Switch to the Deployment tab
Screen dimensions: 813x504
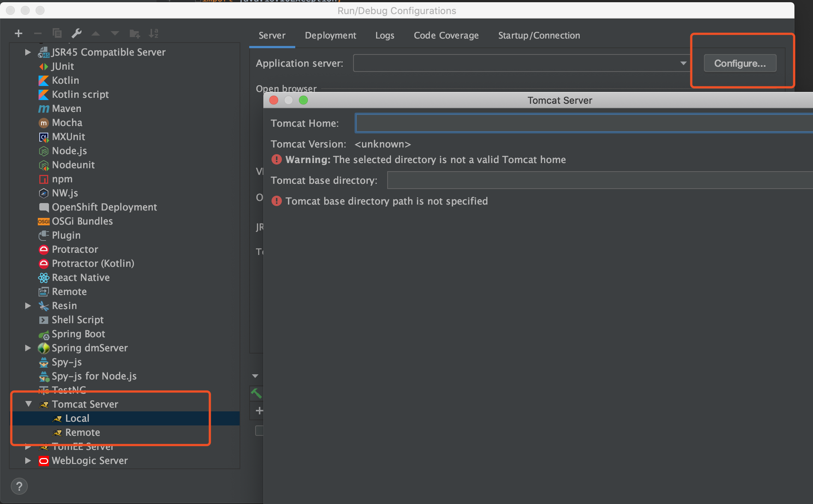click(330, 36)
